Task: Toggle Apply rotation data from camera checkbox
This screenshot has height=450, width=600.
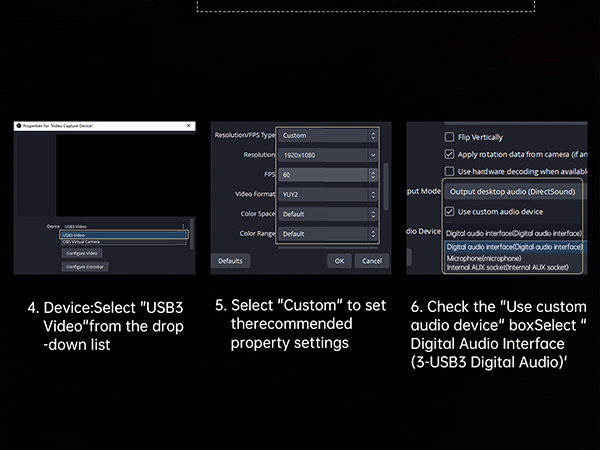Action: [450, 154]
